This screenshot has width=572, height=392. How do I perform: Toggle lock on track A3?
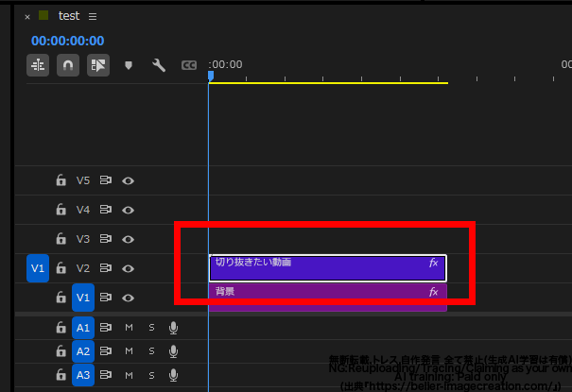pyautogui.click(x=61, y=375)
